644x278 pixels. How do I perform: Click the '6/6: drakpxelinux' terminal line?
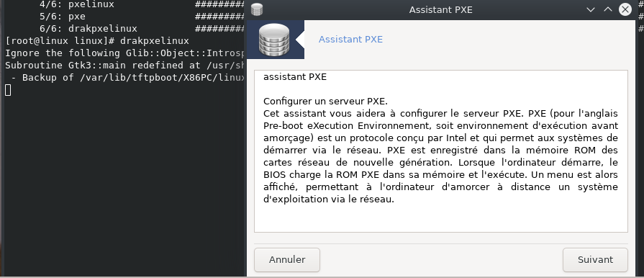coord(89,29)
